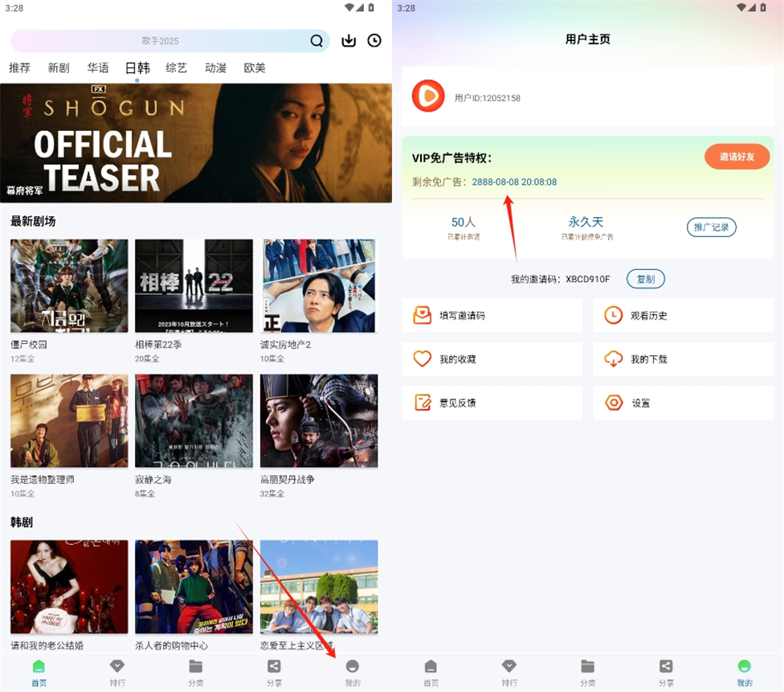Screen dimensions: 784x692
Task: Switch to the 新剧 tab
Action: pos(59,68)
